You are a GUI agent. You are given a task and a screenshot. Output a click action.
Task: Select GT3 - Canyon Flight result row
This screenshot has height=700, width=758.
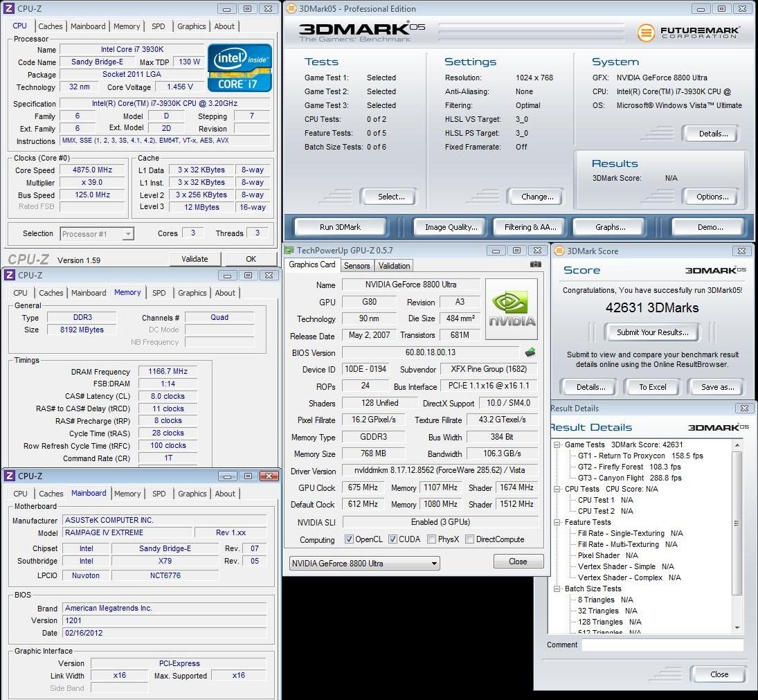point(629,478)
